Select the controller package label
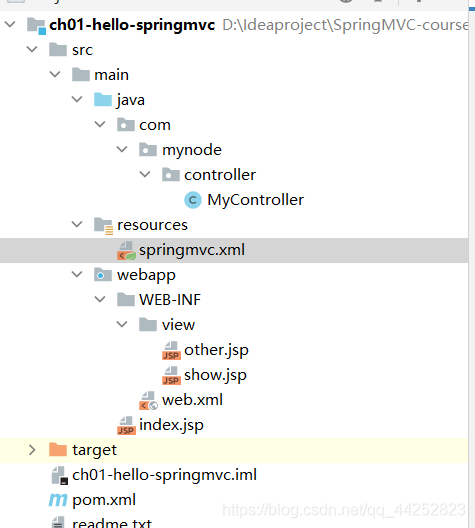The height and width of the screenshot is (528, 475). tap(220, 175)
